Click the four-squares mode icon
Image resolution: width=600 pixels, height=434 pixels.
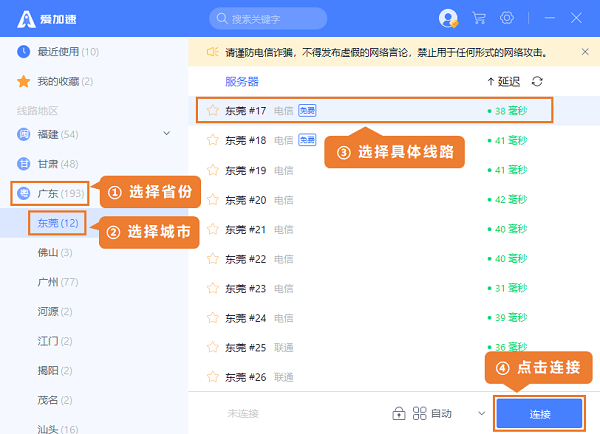(x=419, y=413)
